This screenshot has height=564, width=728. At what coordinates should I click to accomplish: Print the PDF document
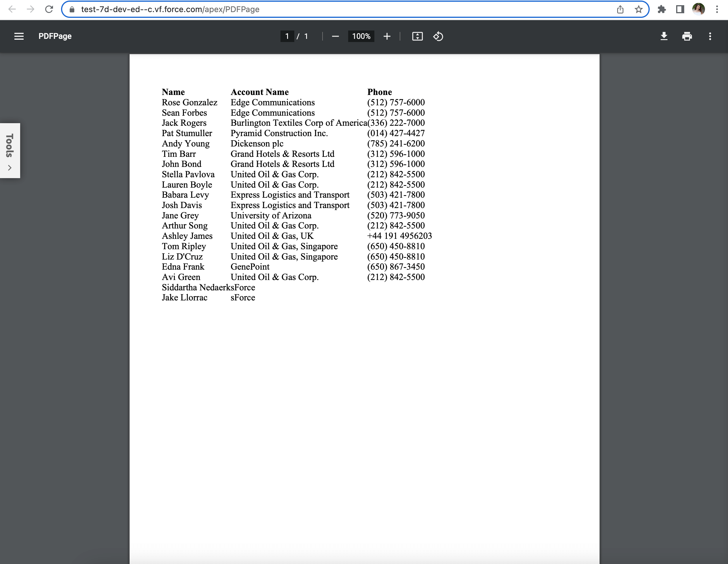coord(687,36)
